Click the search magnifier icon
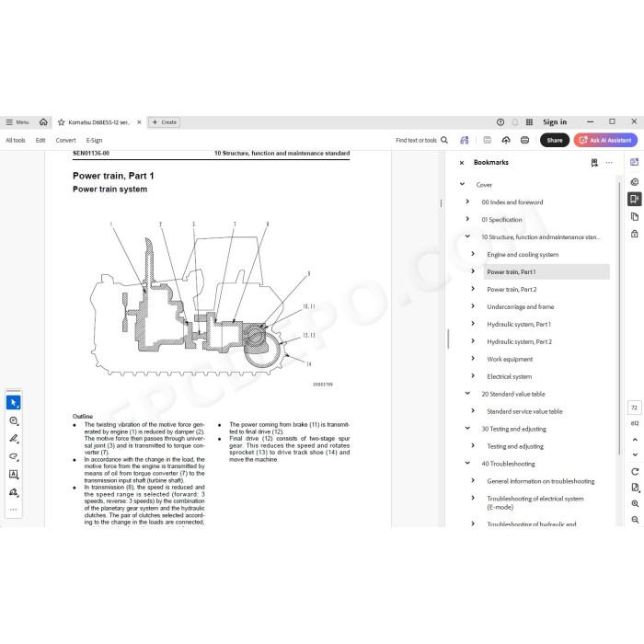Viewport: 644px width, 644px height. click(x=444, y=140)
